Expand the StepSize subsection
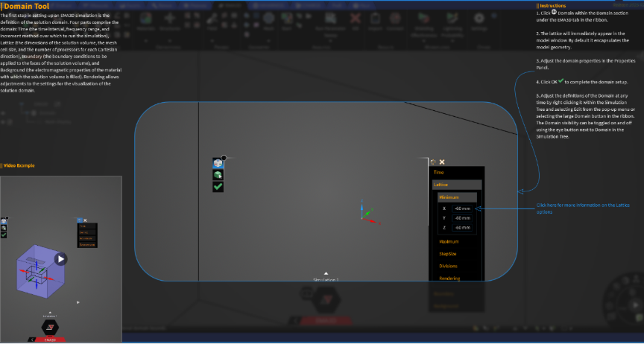Image resolution: width=644 pixels, height=344 pixels. coord(448,254)
